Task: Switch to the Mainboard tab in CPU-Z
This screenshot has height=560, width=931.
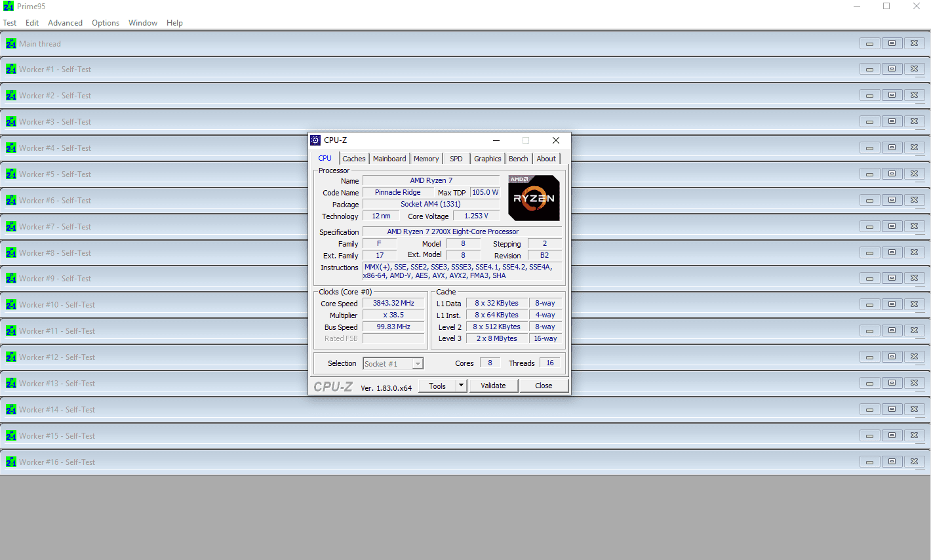Action: click(389, 159)
